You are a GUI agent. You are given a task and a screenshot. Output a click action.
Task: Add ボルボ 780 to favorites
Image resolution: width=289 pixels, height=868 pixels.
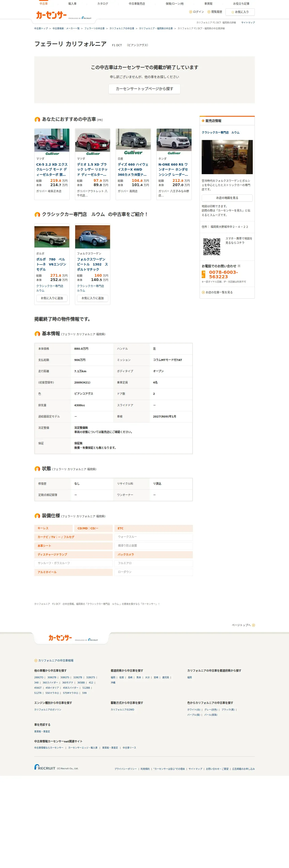coord(52,298)
